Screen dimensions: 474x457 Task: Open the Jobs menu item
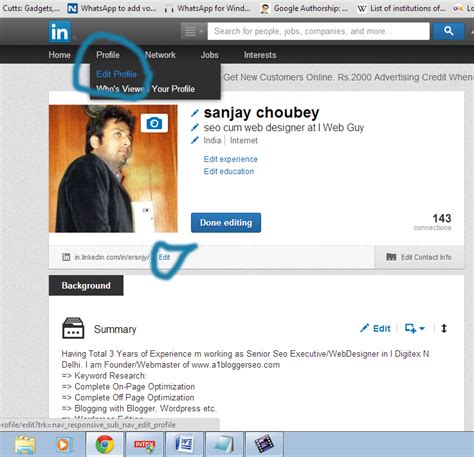pos(209,55)
